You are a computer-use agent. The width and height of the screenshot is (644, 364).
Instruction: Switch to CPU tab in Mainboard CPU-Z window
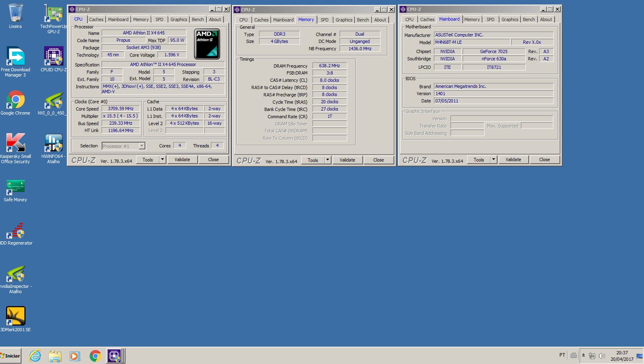pyautogui.click(x=410, y=19)
